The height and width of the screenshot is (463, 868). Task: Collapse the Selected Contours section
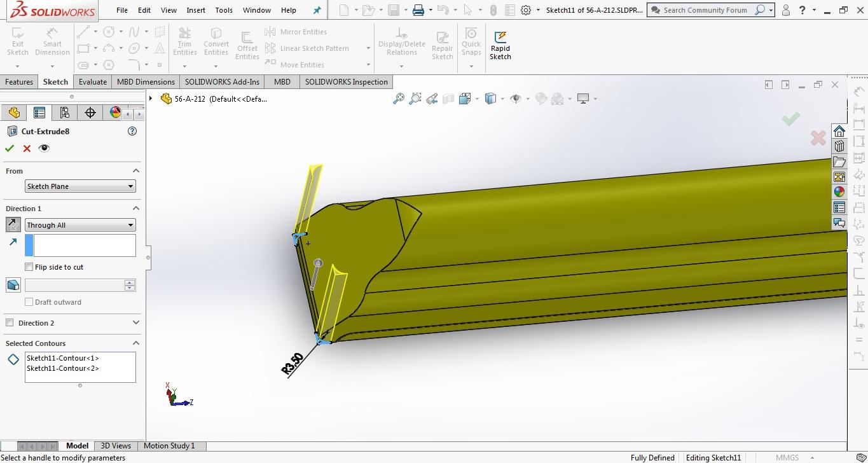pos(135,343)
